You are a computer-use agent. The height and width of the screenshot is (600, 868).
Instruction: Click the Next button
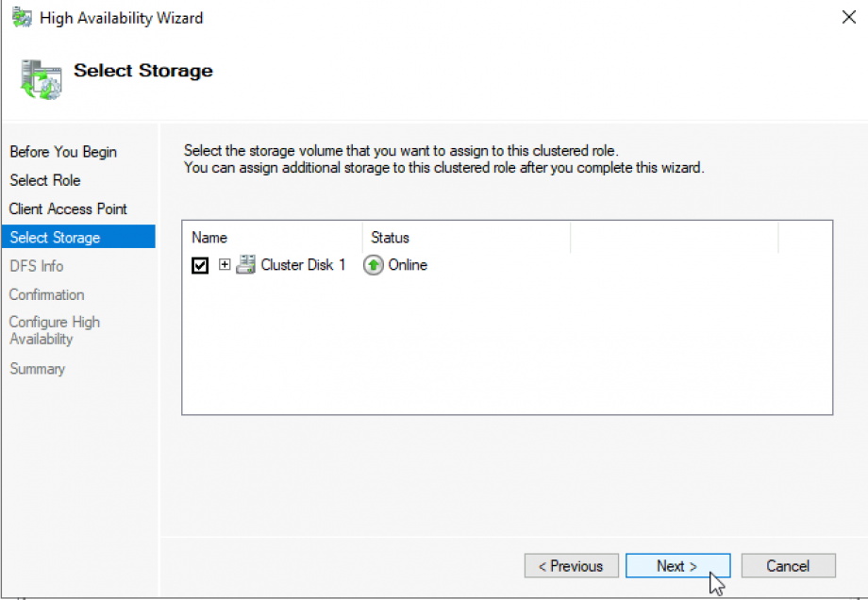(x=677, y=565)
